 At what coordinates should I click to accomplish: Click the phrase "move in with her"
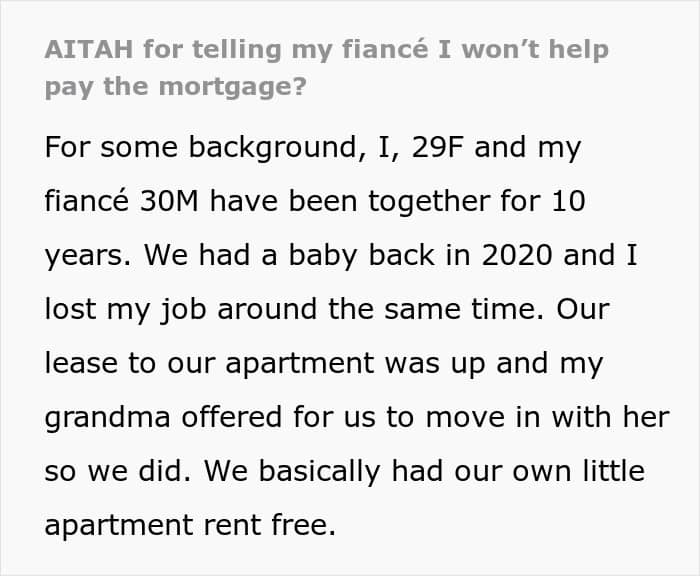pos(548,417)
